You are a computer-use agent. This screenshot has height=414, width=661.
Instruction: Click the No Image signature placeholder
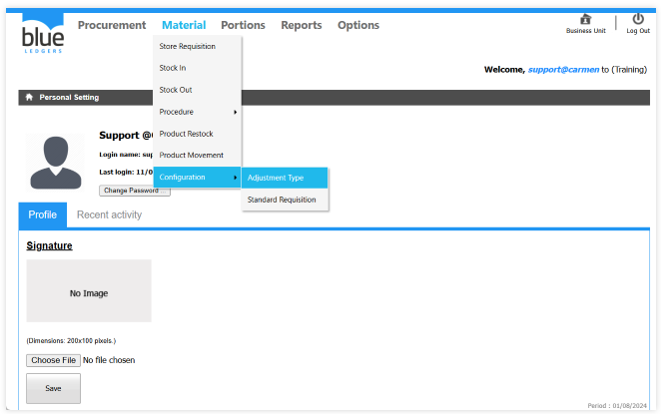tap(89, 292)
